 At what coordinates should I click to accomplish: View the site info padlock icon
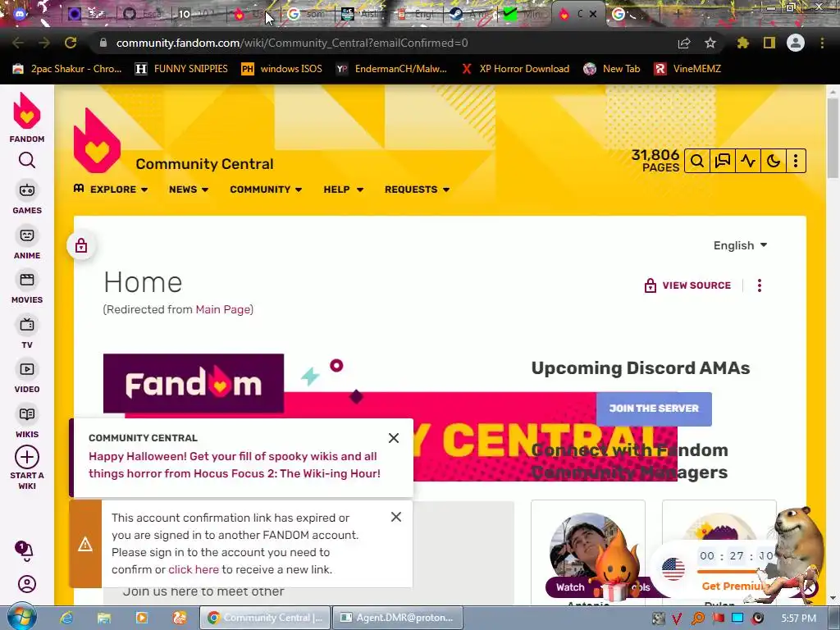tap(103, 43)
